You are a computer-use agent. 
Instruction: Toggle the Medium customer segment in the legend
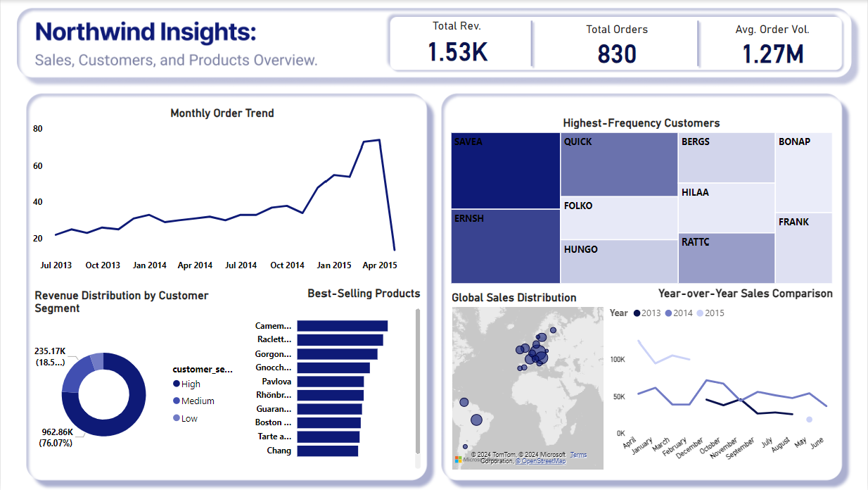pos(175,401)
